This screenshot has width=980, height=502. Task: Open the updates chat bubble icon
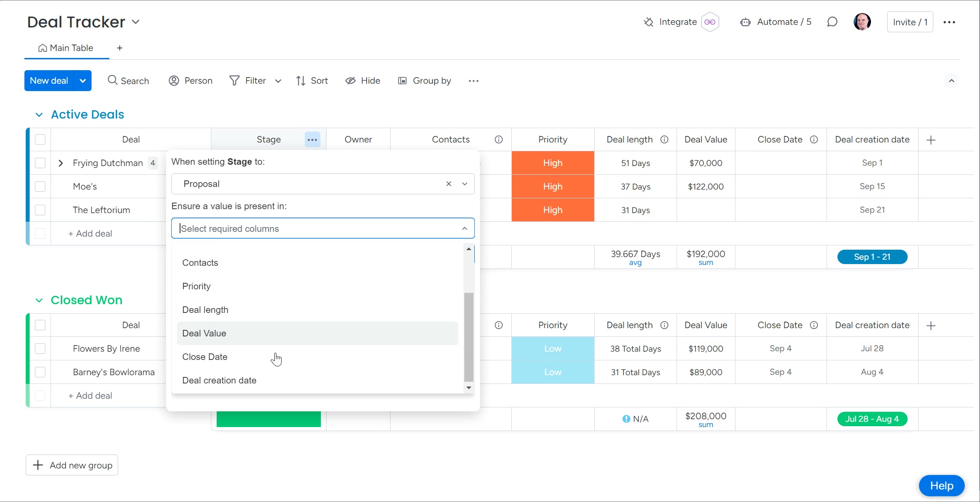(x=833, y=22)
